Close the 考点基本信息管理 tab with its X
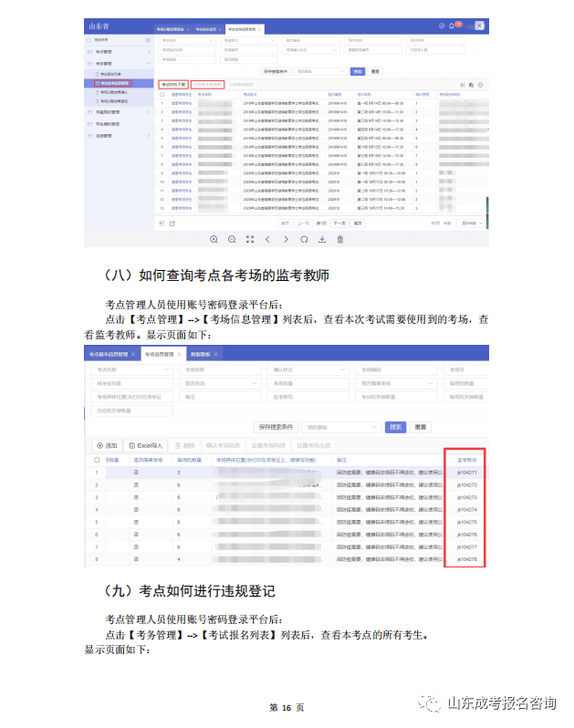Viewport: 574px width, 728px height. [133, 354]
